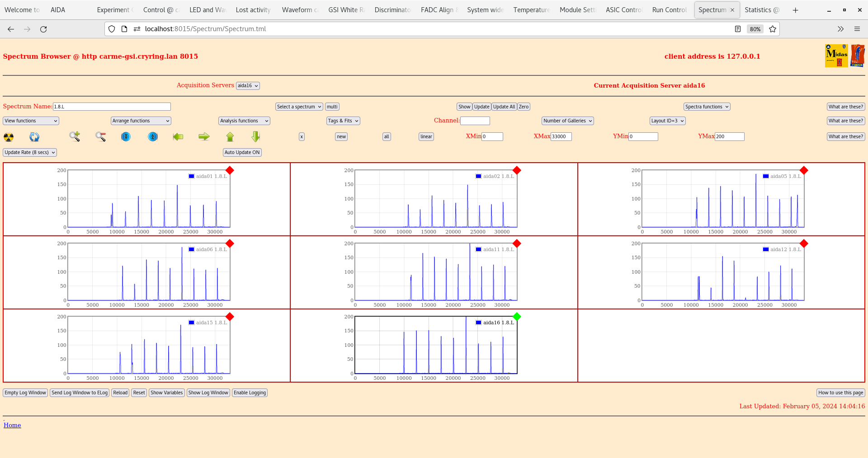Toggle the green diamond marker on aida16
This screenshot has height=458, width=868.
[x=517, y=317]
